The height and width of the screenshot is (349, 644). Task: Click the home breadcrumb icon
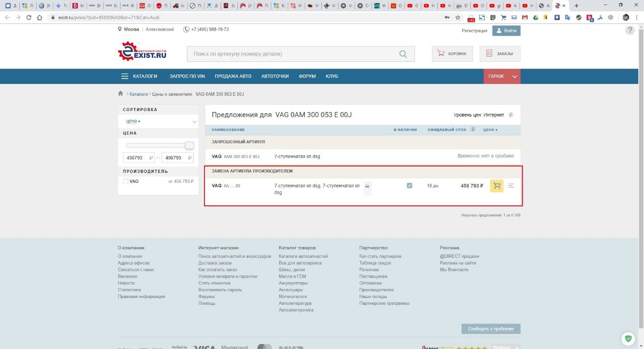[120, 94]
